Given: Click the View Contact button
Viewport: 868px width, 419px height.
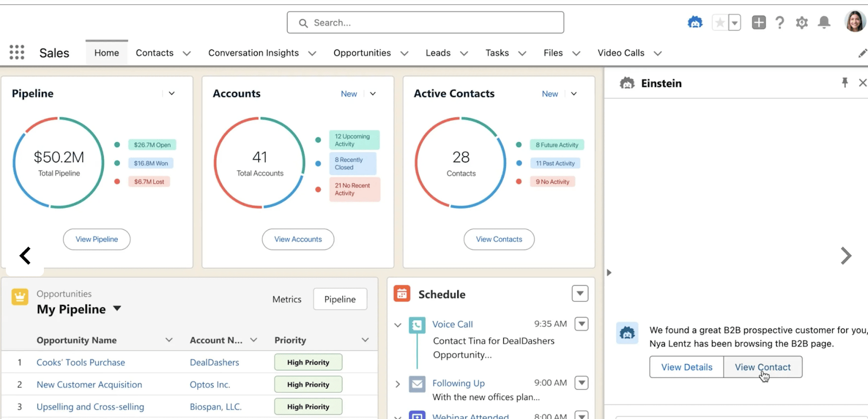Looking at the screenshot, I should coord(763,367).
